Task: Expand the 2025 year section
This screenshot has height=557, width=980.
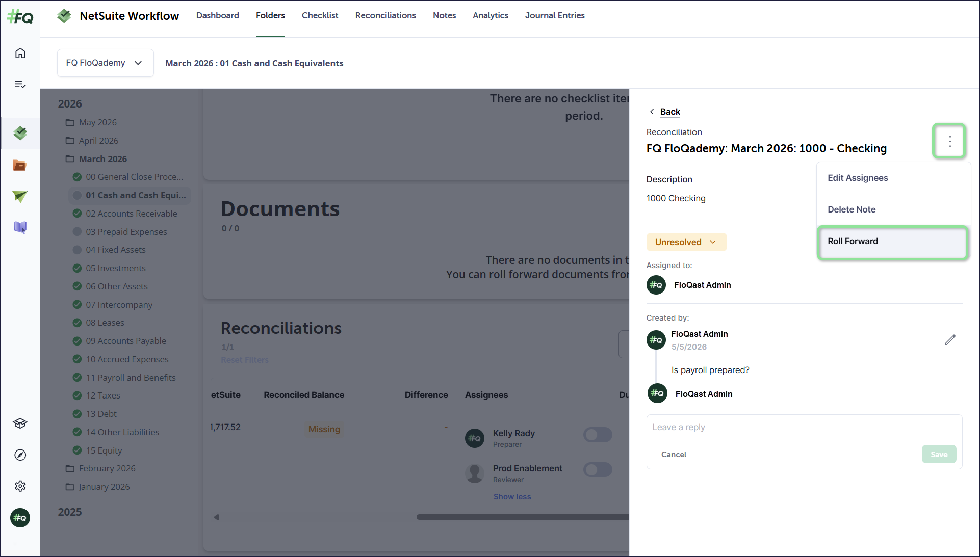Action: coord(70,512)
